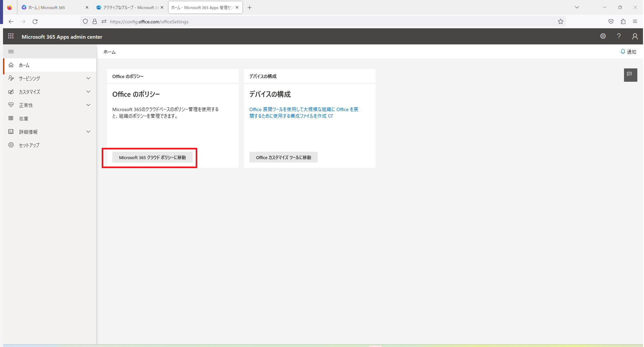Click the help question mark icon
644x347 pixels.
[x=619, y=36]
